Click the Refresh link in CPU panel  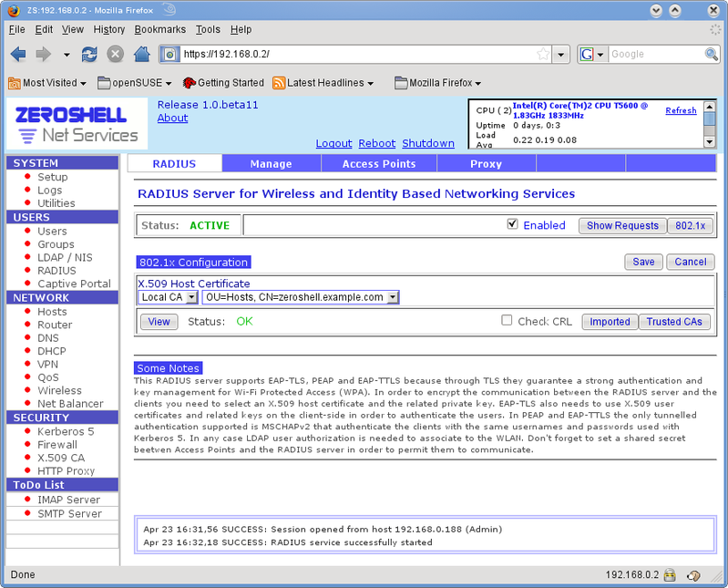[681, 110]
